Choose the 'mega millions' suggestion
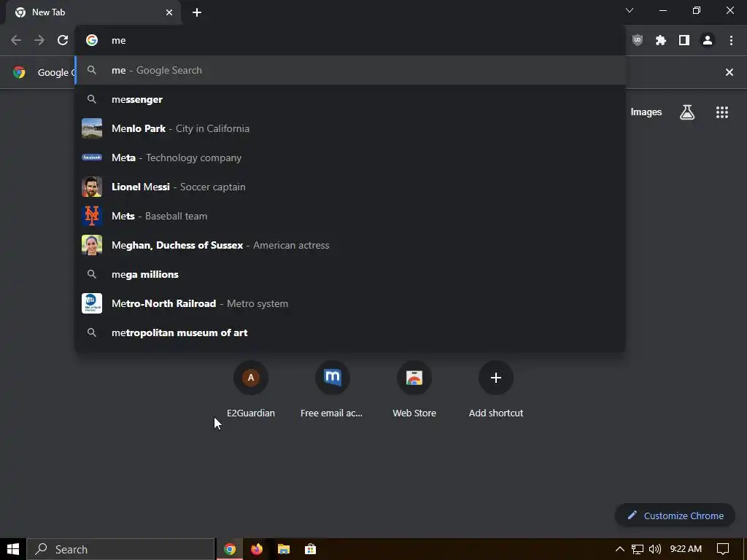The image size is (747, 560). tap(350, 274)
